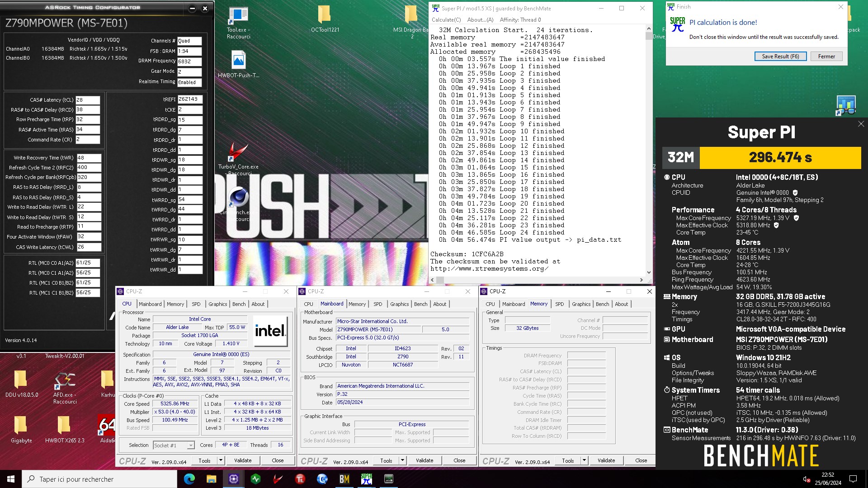
Task: Close the BenchMate Super PI result panel
Action: [861, 124]
